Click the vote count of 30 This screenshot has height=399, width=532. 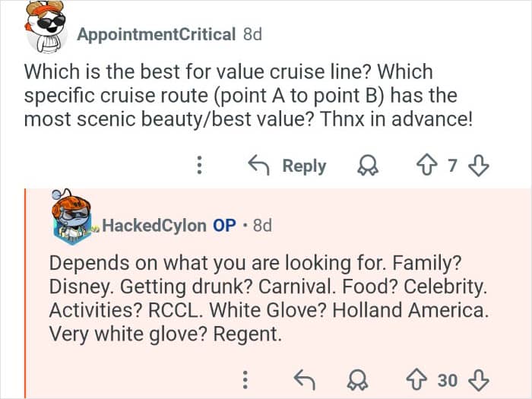(448, 379)
